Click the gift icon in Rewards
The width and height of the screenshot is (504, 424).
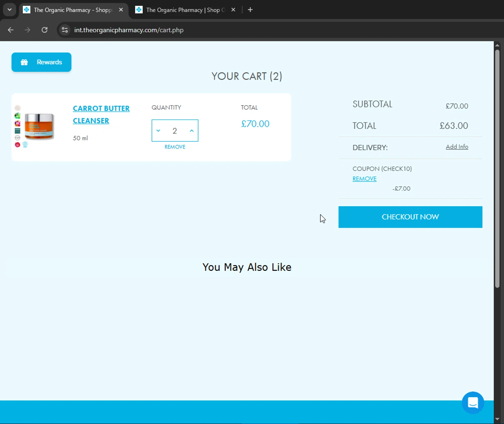click(x=24, y=62)
